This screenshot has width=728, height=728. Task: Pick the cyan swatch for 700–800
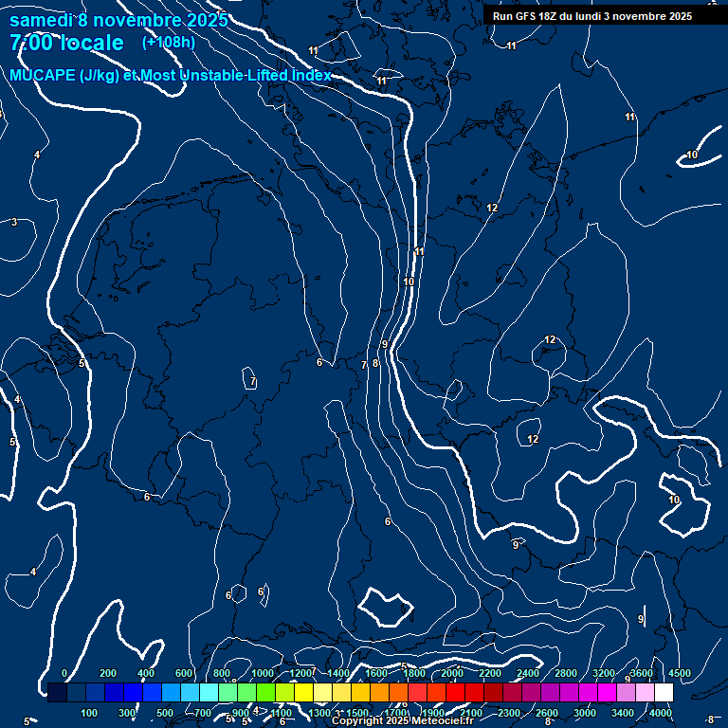(x=209, y=692)
